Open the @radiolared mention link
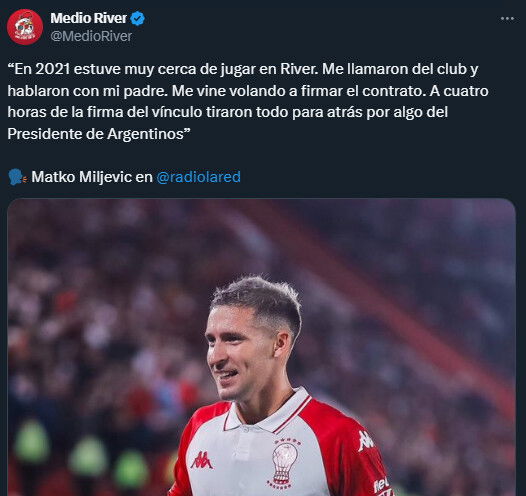This screenshot has width=526, height=496. [x=199, y=177]
